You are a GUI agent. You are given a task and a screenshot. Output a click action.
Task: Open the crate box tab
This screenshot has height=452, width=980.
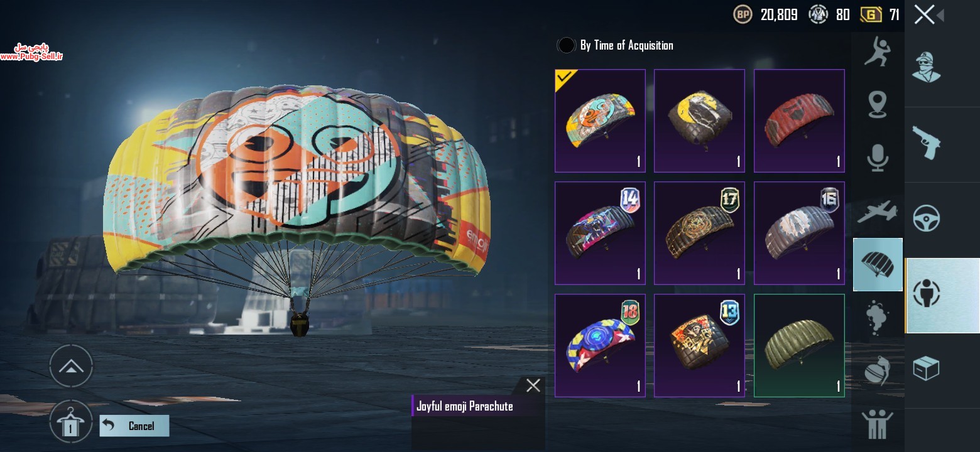(927, 369)
